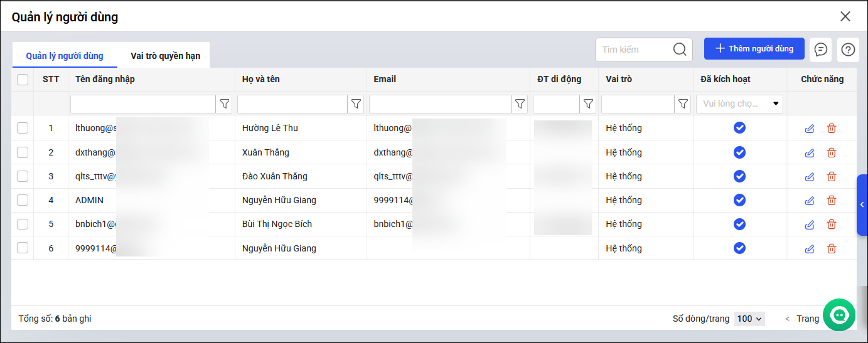
Task: Switch to Vai trò quyền hạn tab
Action: point(165,56)
